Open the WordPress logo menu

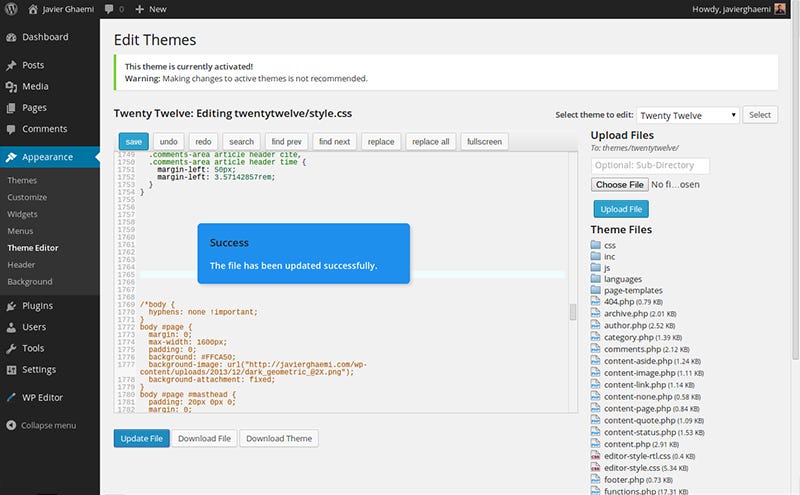[11, 9]
